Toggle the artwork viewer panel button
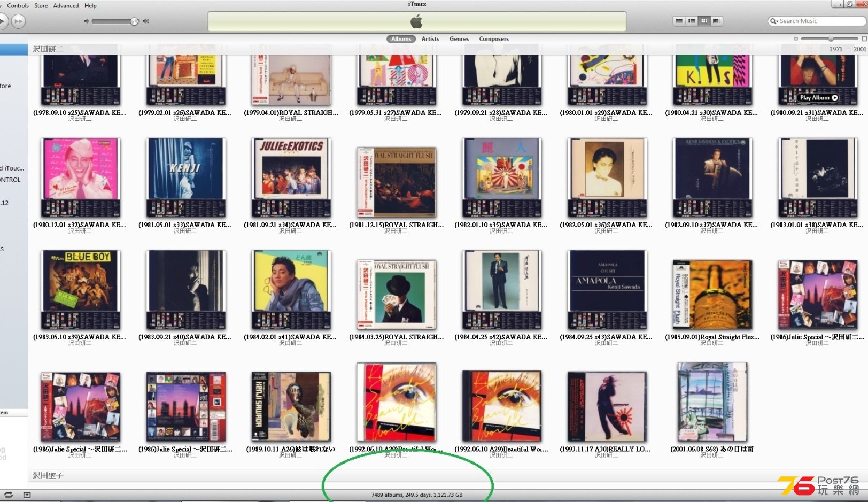The image size is (868, 502). point(27,495)
